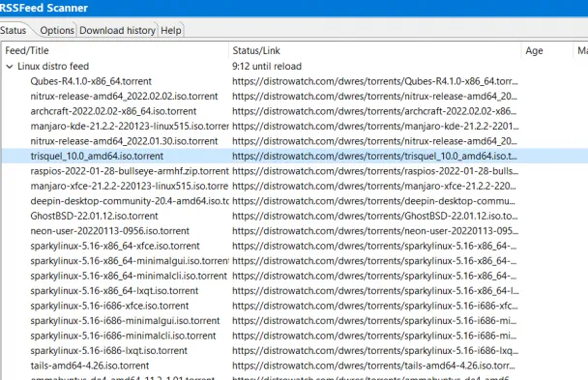Select sparkylinux-5.16-i686-minimalgui.iso.torrent entry
This screenshot has height=380, width=588.
pos(126,321)
